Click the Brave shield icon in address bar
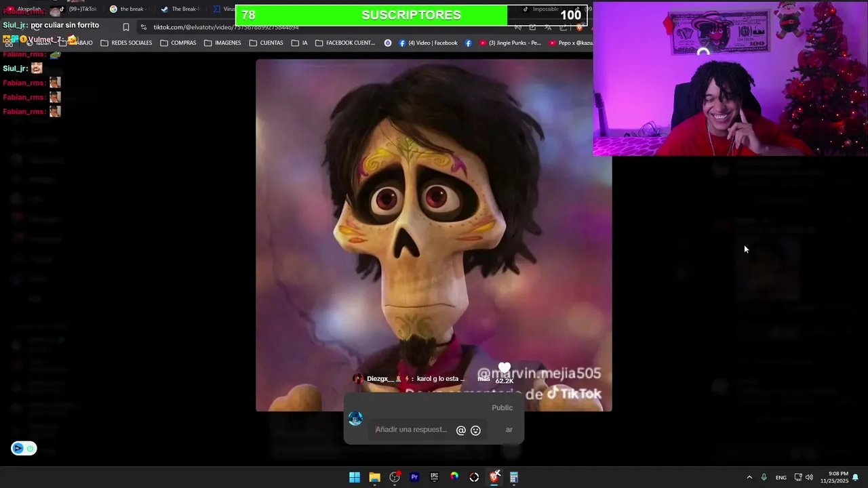Viewport: 868px width, 488px height. click(579, 27)
